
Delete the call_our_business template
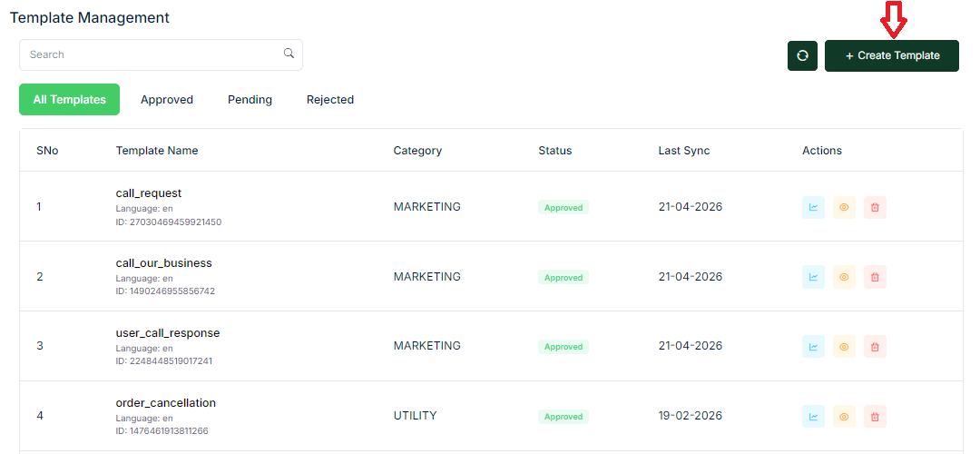[x=875, y=277]
